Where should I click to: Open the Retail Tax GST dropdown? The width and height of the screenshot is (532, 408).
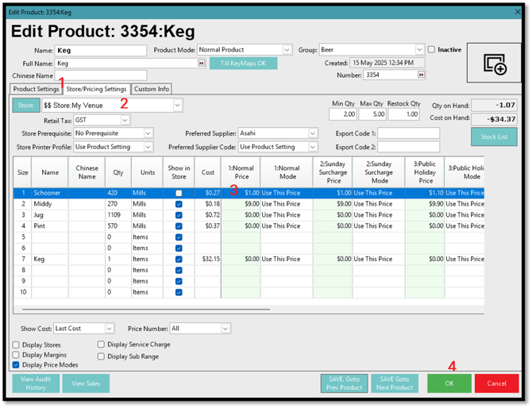pos(125,120)
